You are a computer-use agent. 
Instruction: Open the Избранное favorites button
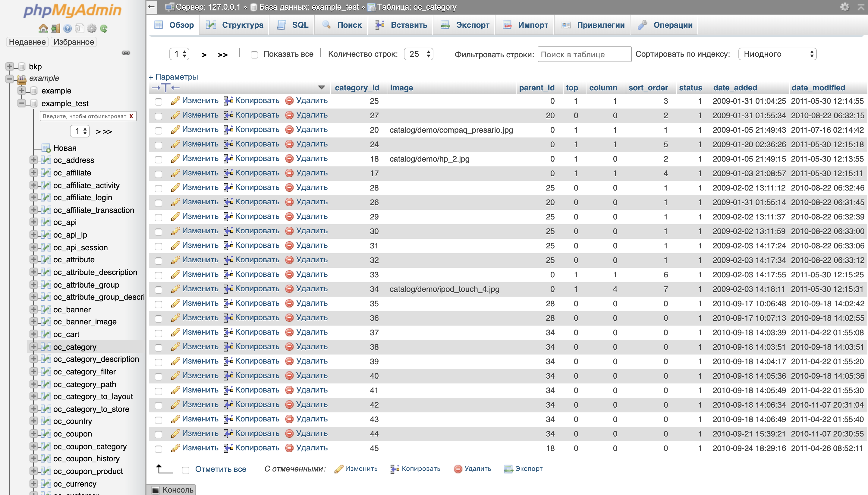click(74, 42)
